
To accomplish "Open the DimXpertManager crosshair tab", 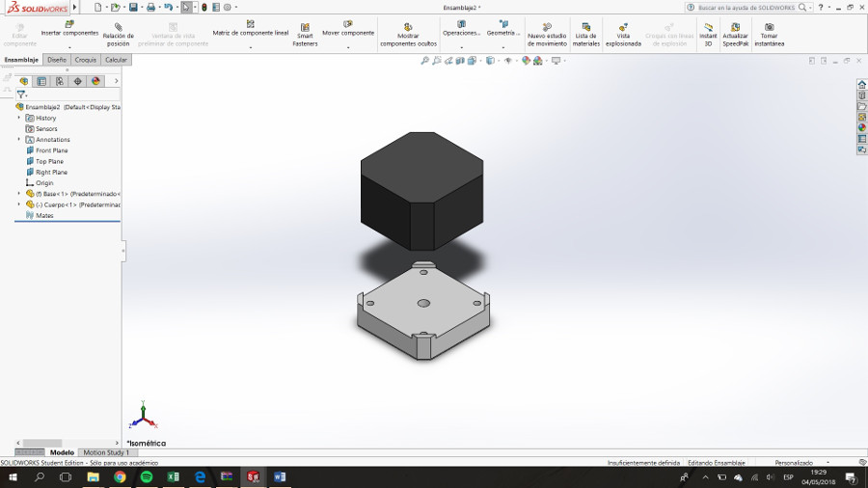I will coord(78,81).
